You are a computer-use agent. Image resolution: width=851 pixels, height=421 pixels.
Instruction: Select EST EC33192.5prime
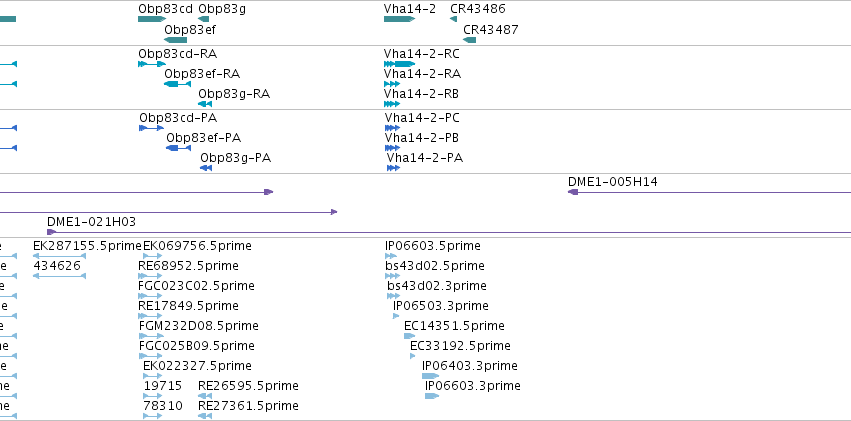413,356
